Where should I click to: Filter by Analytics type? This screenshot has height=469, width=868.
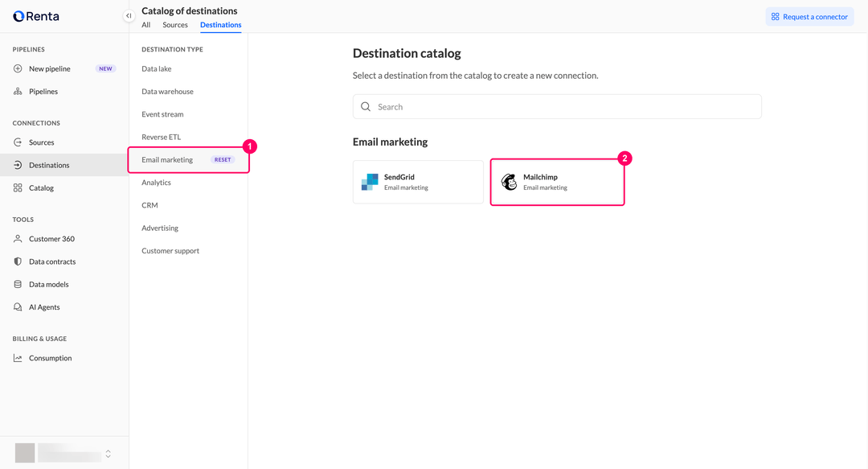point(156,183)
